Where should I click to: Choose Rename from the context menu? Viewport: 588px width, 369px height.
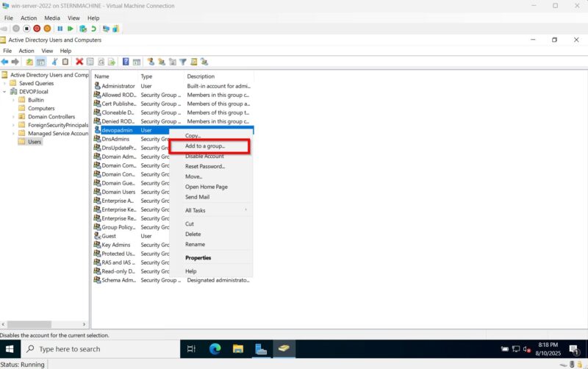click(x=211, y=244)
